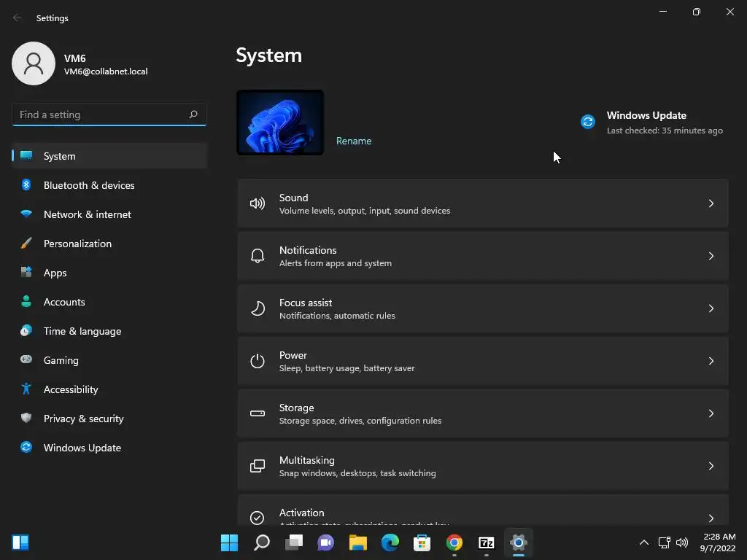Click the 'Sleep, battery usage, battery saver' text

click(x=347, y=368)
